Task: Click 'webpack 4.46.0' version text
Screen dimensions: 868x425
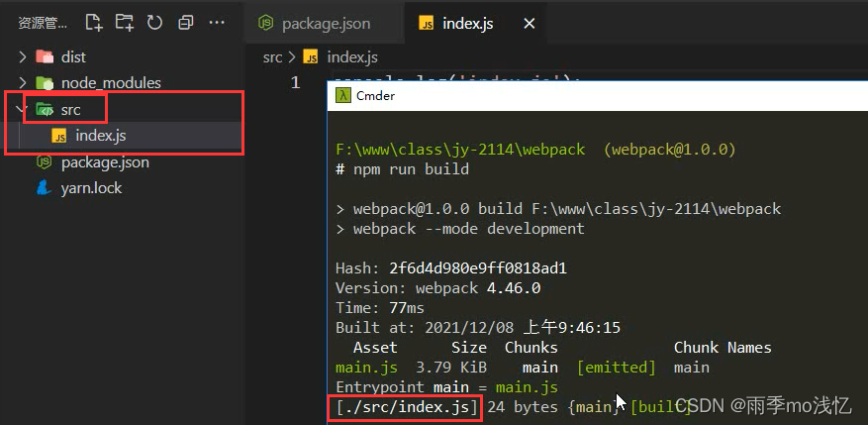Action: 478,288
